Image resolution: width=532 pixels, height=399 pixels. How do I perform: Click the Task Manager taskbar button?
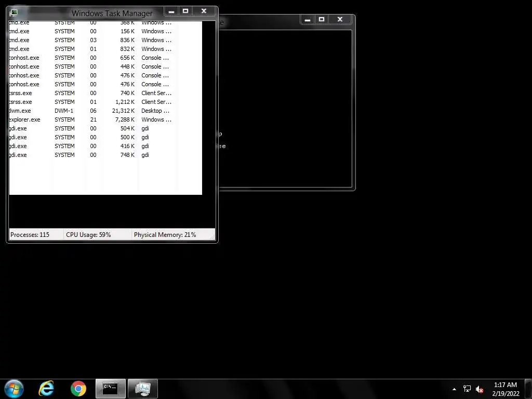[x=143, y=389]
